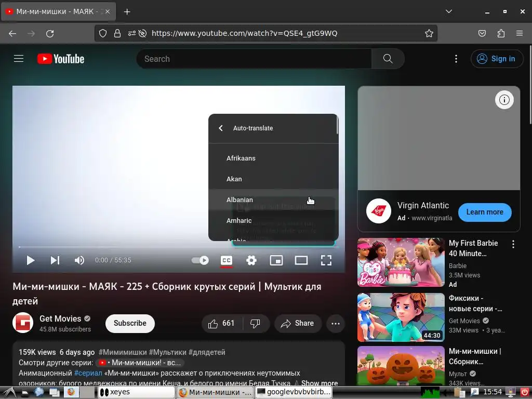The height and width of the screenshot is (399, 532).
Task: Open extensions puzzle icon
Action: [x=501, y=33]
